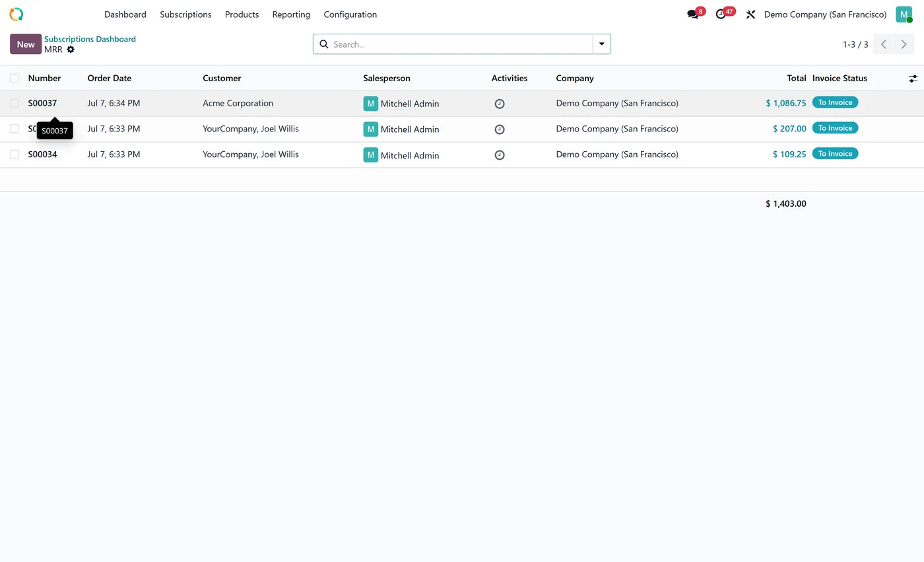Click the MRR breadcrumb title
The width and height of the screenshot is (924, 562).
coord(53,50)
